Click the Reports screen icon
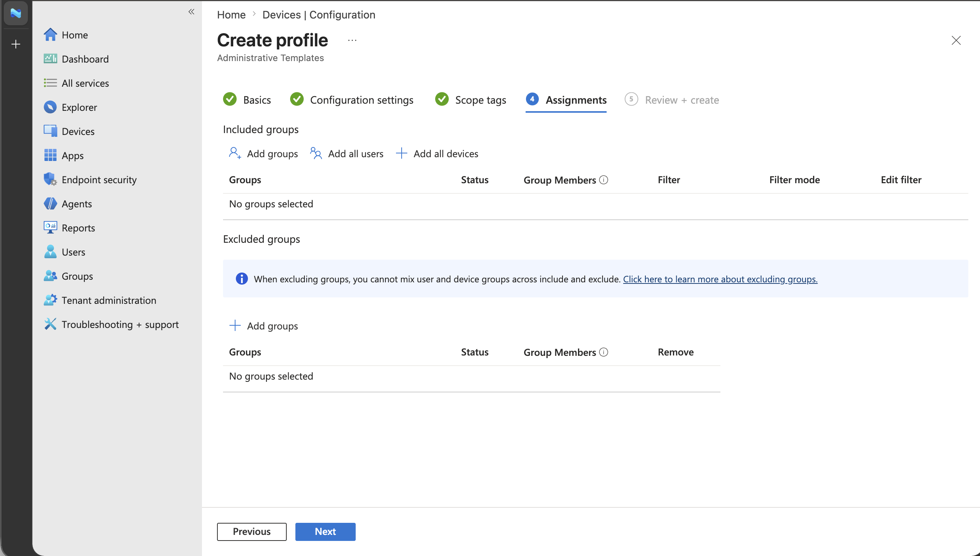This screenshot has width=980, height=556. (50, 228)
